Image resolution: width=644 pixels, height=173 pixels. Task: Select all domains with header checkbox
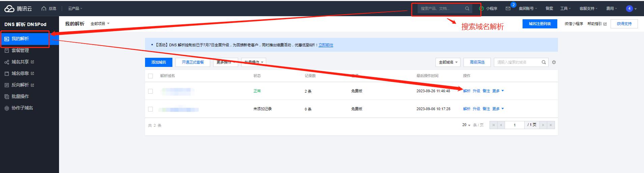tap(150, 76)
